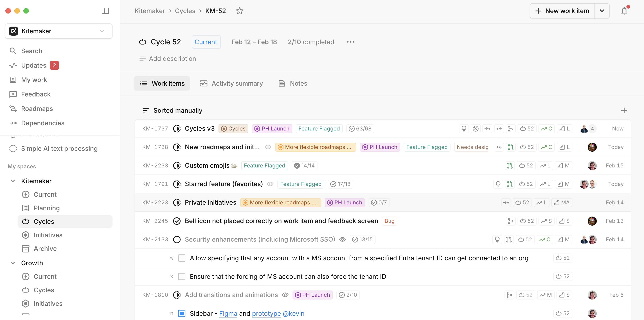Click the lightbulb icon on Cycles v3 row
The width and height of the screenshot is (644, 320).
pyautogui.click(x=464, y=128)
